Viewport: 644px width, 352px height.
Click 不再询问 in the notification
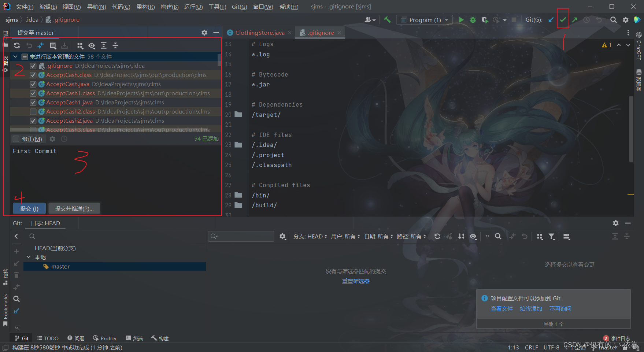(x=560, y=308)
